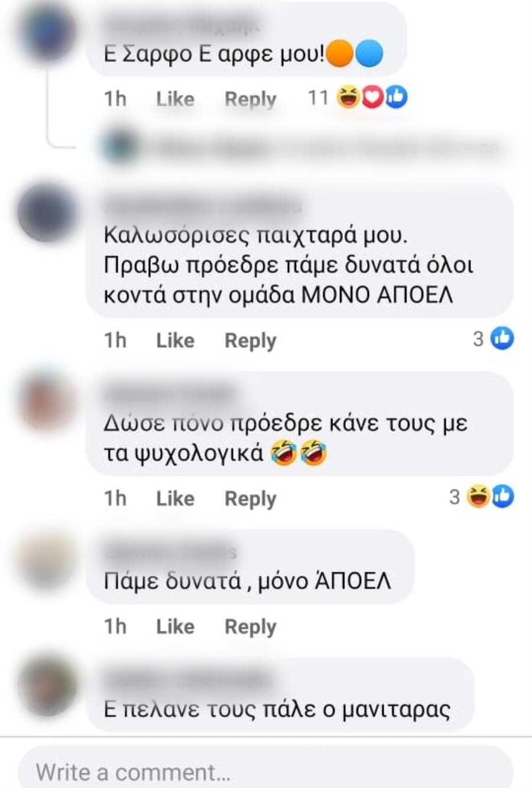The width and height of the screenshot is (532, 788).
Task: Like the 'Δώσε πόνο πρόεδρε' comment
Action: [x=175, y=498]
